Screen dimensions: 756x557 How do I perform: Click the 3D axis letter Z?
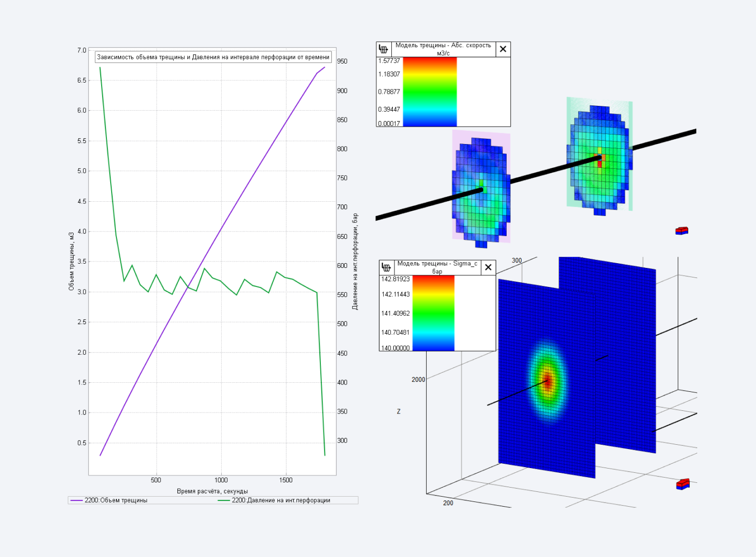click(399, 411)
